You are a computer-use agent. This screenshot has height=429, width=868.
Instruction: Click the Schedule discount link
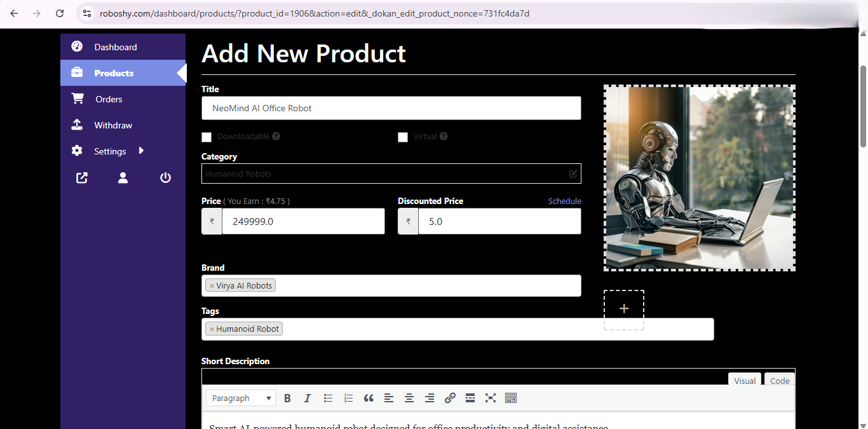(x=564, y=201)
